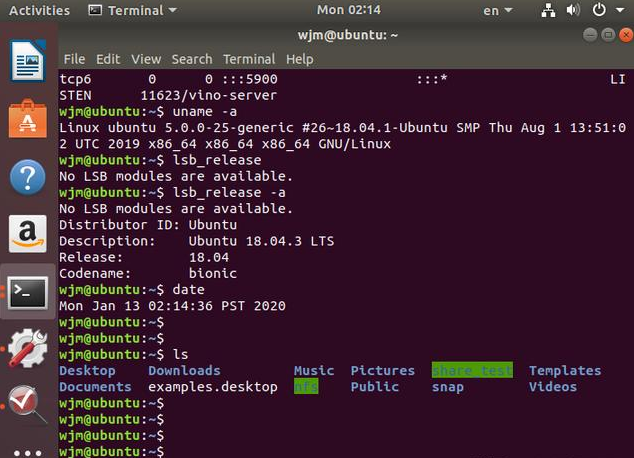The width and height of the screenshot is (634, 458).
Task: Expand the Terminal app menu in top bar
Action: click(x=132, y=11)
